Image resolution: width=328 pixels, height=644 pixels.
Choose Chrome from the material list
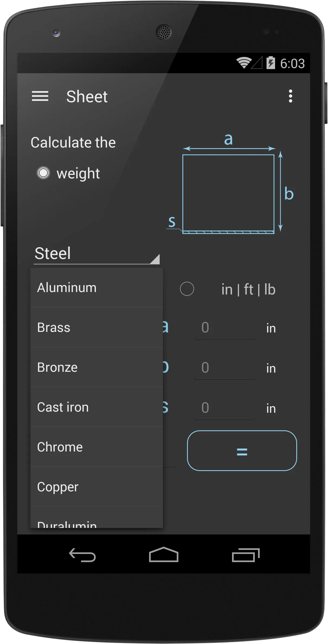[97, 447]
